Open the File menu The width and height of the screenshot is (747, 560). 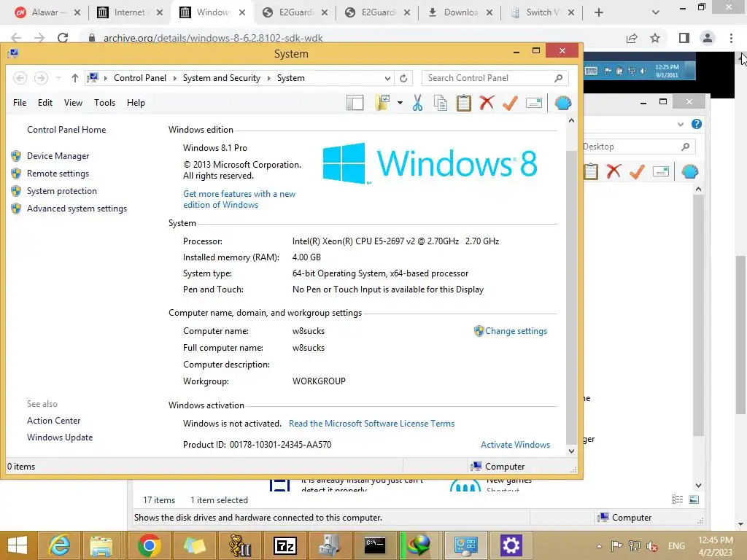coord(20,103)
